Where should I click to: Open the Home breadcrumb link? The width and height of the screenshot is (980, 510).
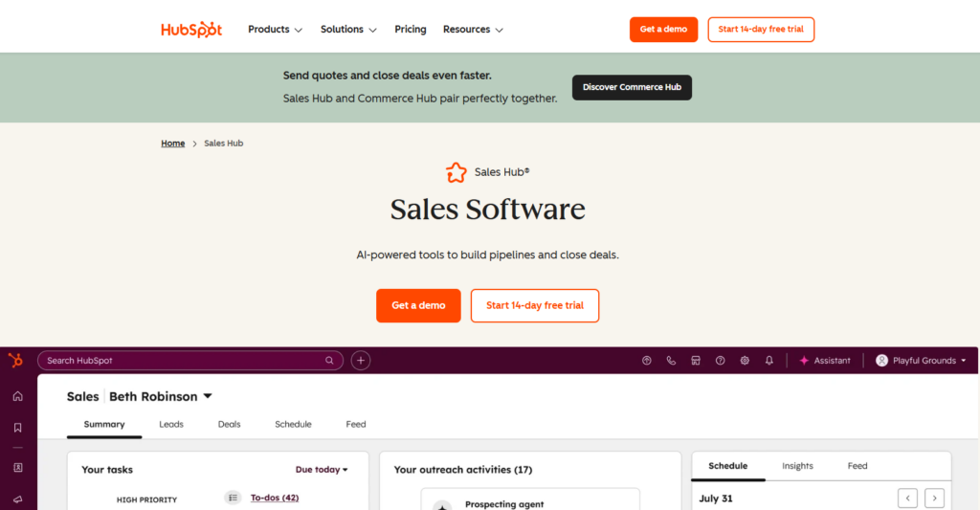point(172,144)
